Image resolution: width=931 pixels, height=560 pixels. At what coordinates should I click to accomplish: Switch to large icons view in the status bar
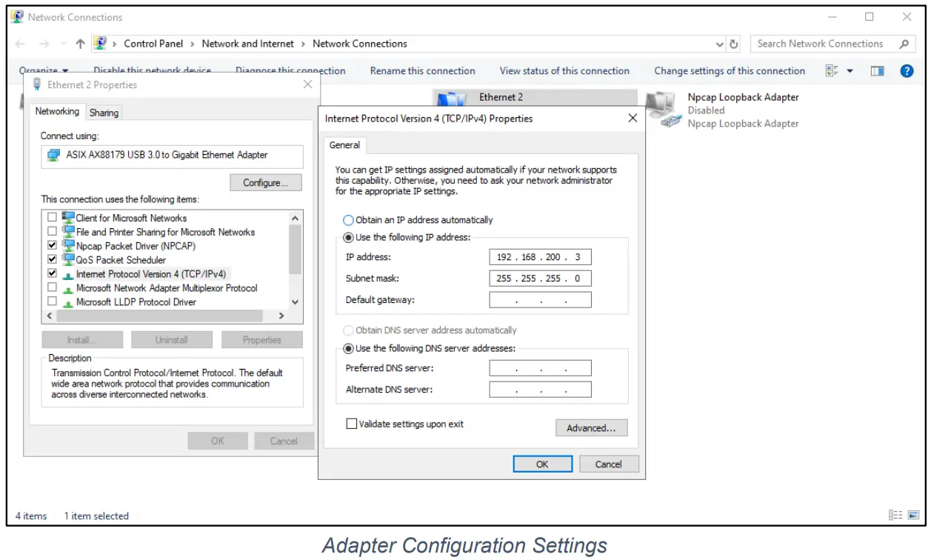[x=913, y=516]
